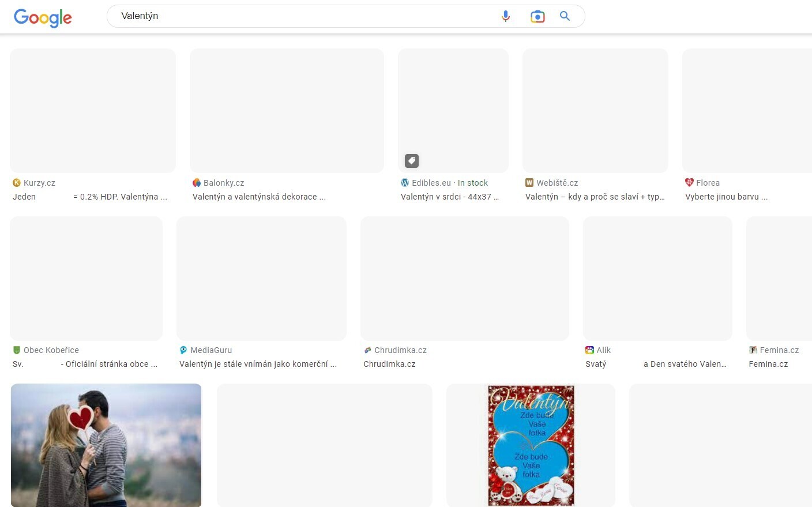812x507 pixels.
Task: Click the product tag icon on Edibles.eu image
Action: tap(411, 161)
